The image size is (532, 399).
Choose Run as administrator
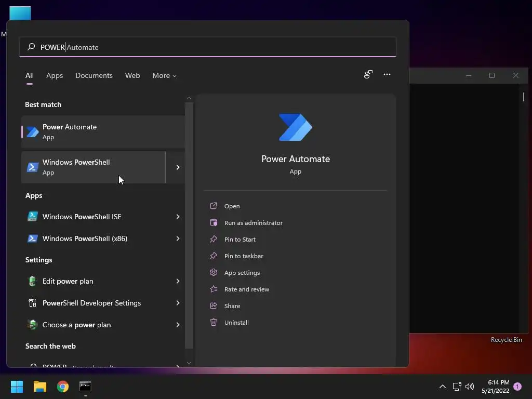253,222
